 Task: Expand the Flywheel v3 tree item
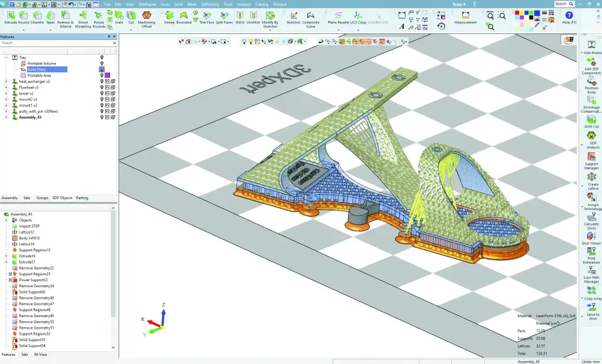pos(5,87)
